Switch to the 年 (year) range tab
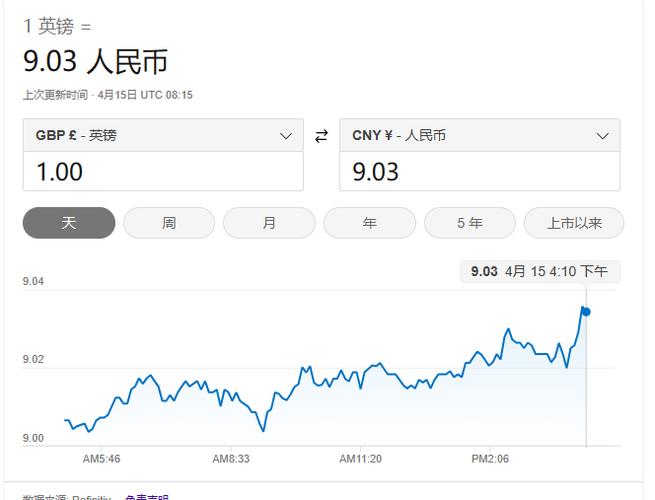This screenshot has width=655, height=500. 369,223
